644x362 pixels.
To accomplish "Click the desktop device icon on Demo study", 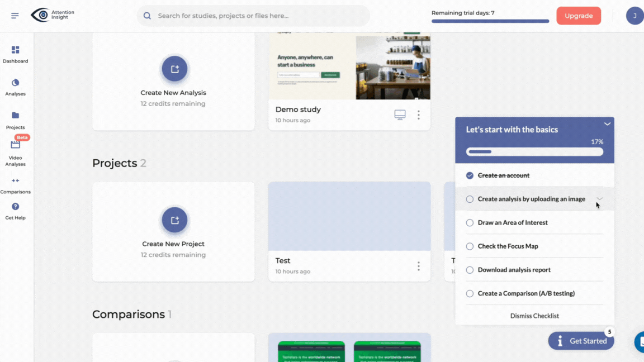I will pyautogui.click(x=399, y=115).
